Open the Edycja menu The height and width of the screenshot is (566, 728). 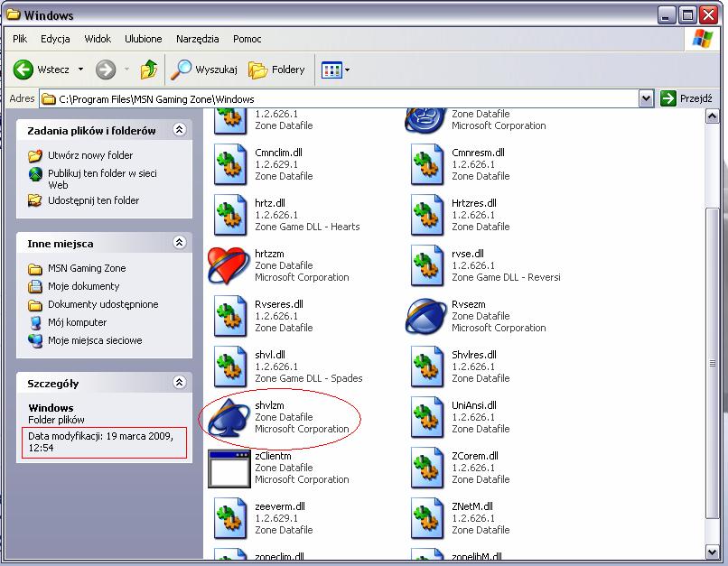pos(55,39)
